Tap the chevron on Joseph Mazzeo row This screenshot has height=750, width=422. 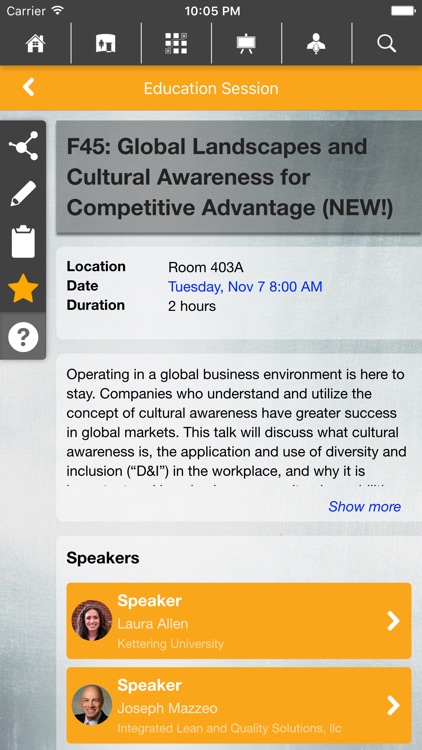[x=393, y=705]
